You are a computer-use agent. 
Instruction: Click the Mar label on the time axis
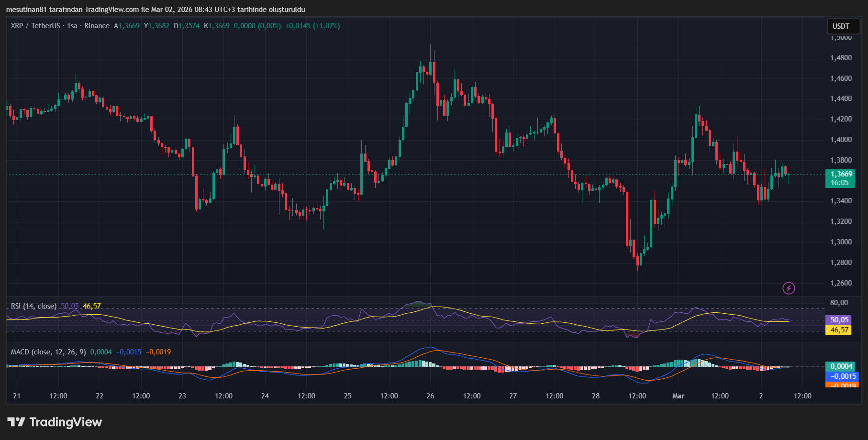[x=679, y=396]
